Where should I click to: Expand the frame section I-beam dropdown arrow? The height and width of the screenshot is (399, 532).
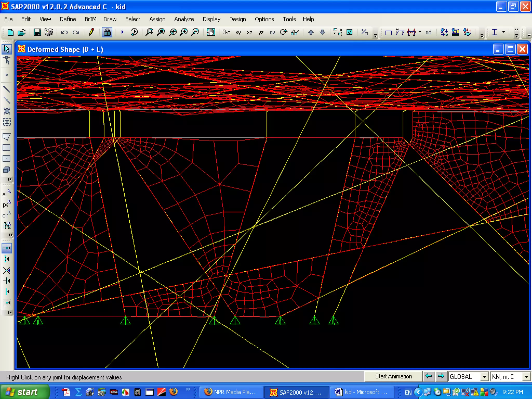[504, 32]
